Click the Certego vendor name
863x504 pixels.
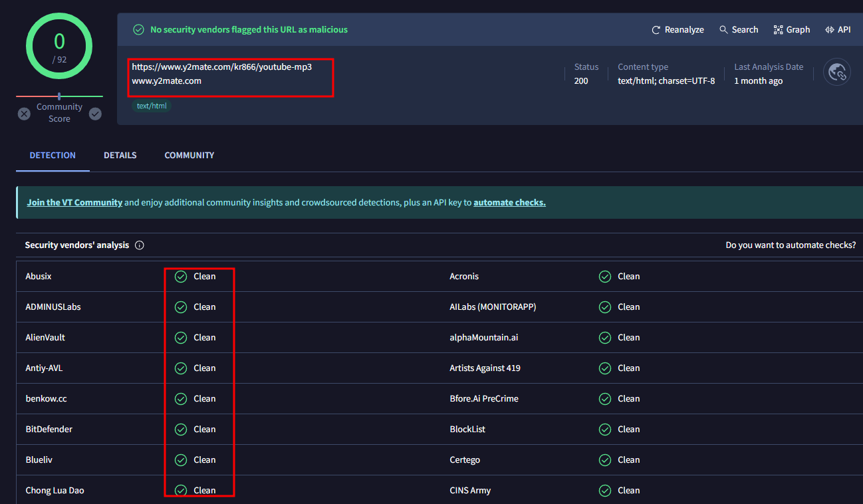click(x=465, y=459)
